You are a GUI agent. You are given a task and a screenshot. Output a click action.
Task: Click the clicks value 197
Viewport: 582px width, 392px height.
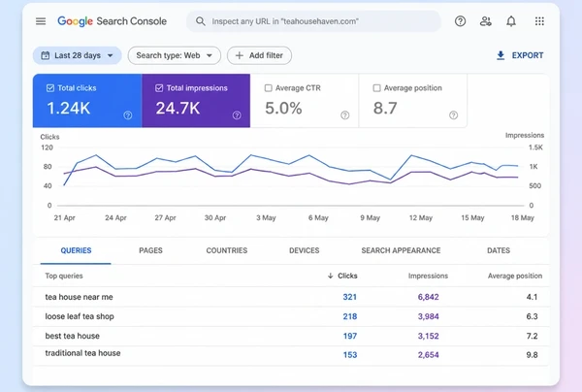coord(349,336)
